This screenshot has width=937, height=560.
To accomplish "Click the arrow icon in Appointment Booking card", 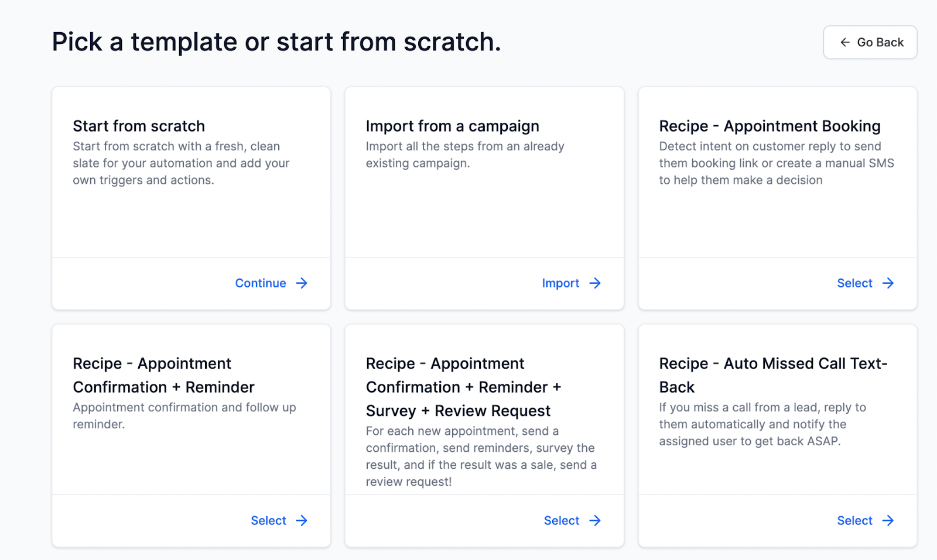I will 888,283.
